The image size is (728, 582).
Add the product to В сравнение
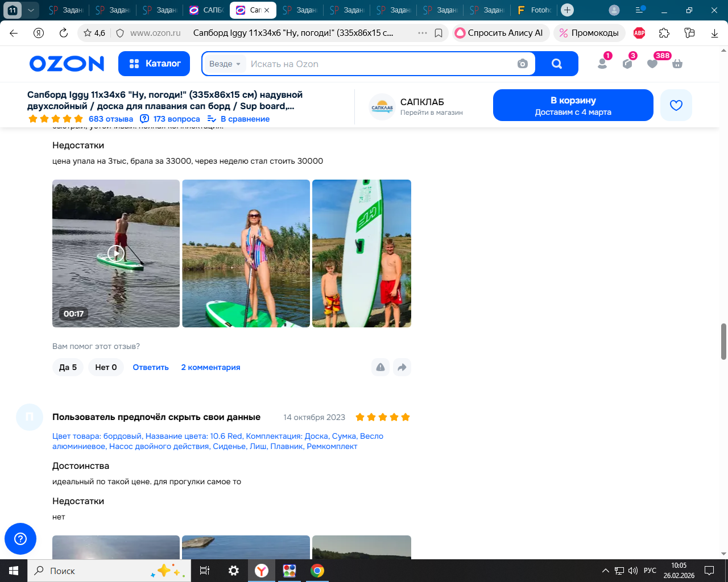(238, 119)
